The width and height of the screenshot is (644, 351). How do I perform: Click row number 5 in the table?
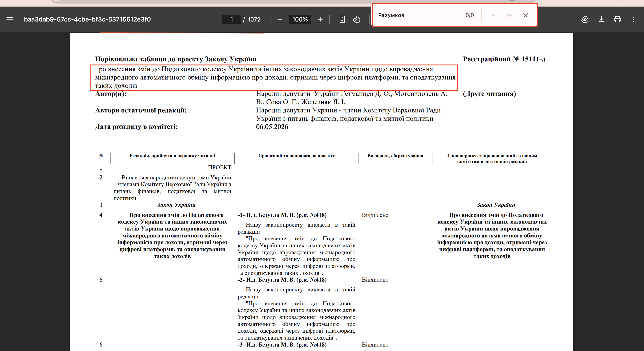click(101, 280)
